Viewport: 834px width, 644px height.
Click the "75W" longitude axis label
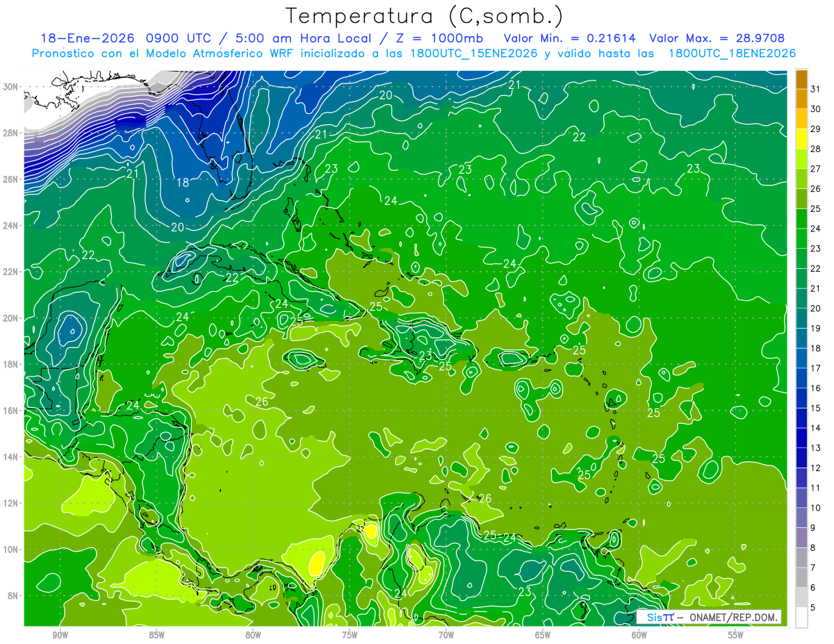(x=350, y=635)
